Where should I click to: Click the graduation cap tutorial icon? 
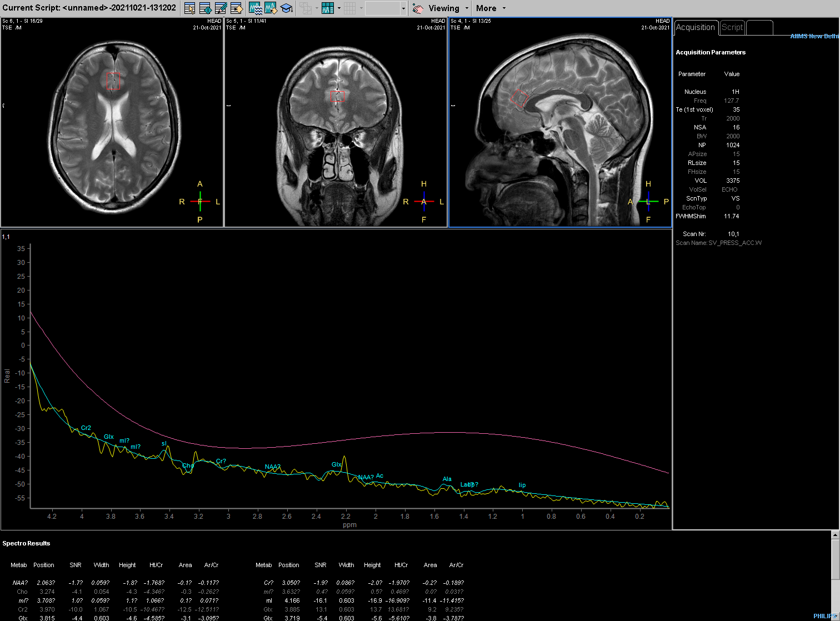pos(286,8)
